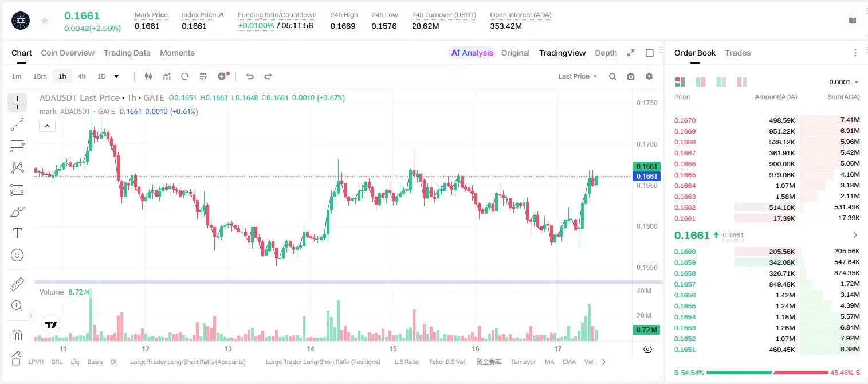Add ADA to favorites with star

pos(45,21)
